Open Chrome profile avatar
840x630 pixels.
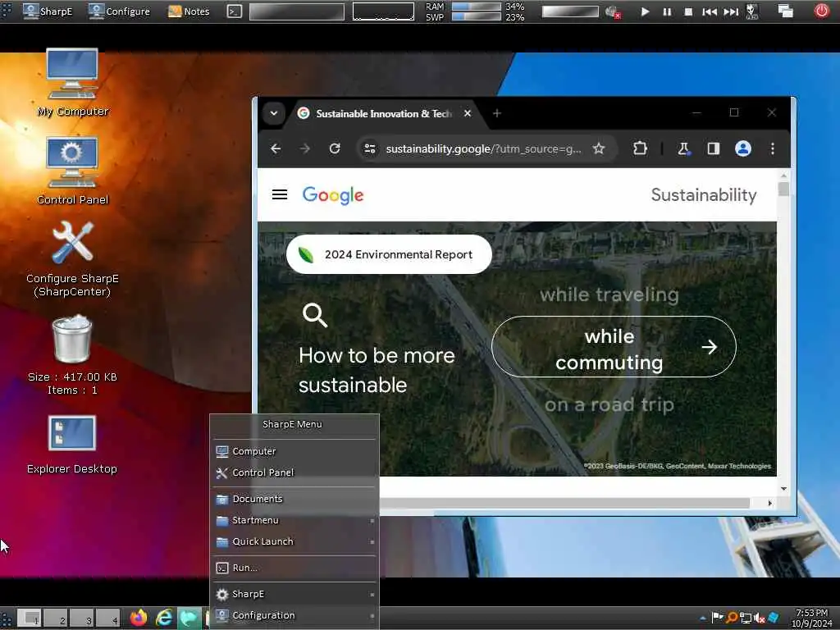(x=742, y=148)
